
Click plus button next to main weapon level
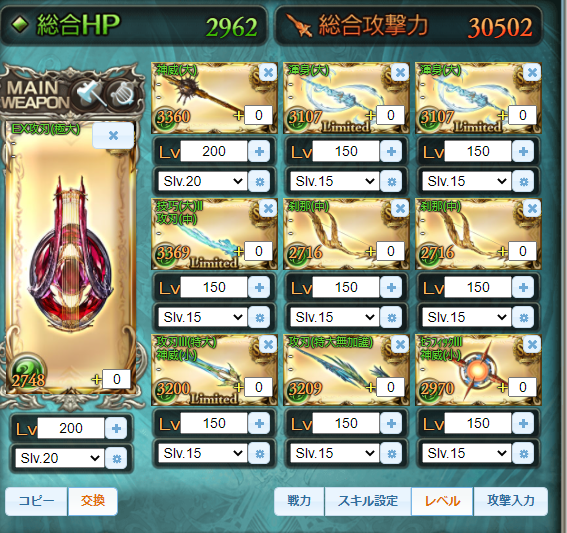coord(116,428)
